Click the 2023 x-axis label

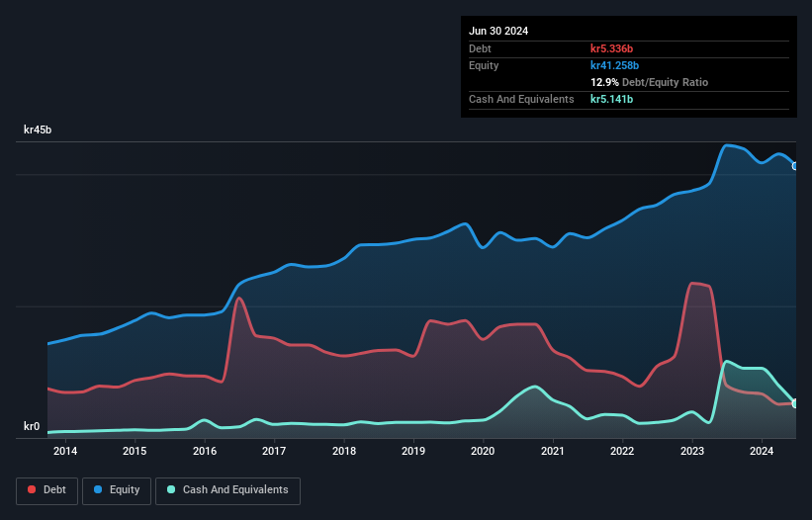tap(692, 451)
